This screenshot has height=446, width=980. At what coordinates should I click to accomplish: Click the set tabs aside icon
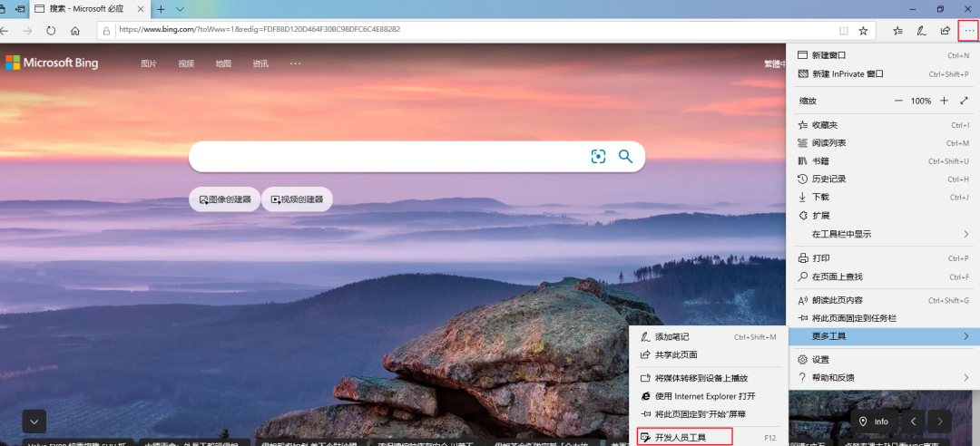[19, 9]
